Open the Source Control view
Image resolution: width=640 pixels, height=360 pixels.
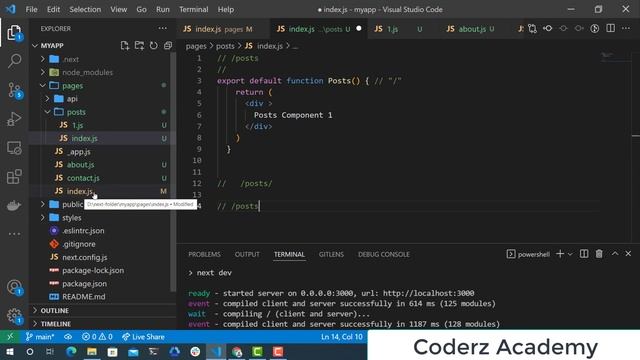point(14,90)
